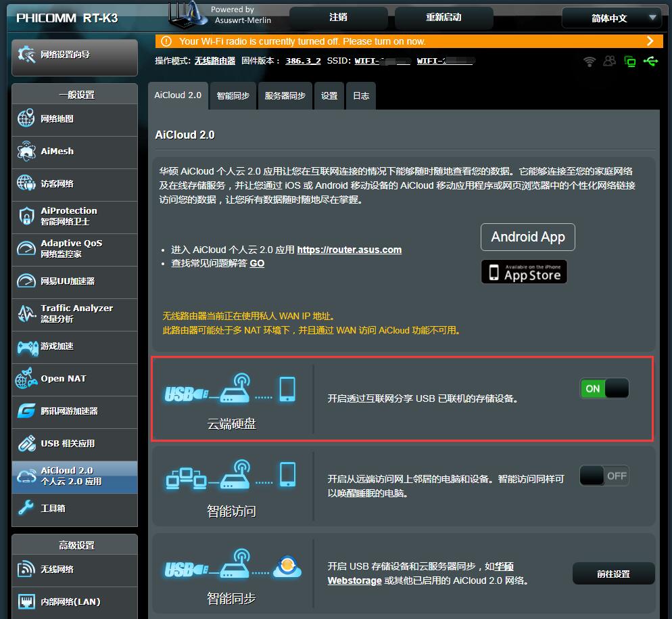This screenshot has height=619, width=672.
Task: Click the guest network globe icon
Action: [x=26, y=183]
